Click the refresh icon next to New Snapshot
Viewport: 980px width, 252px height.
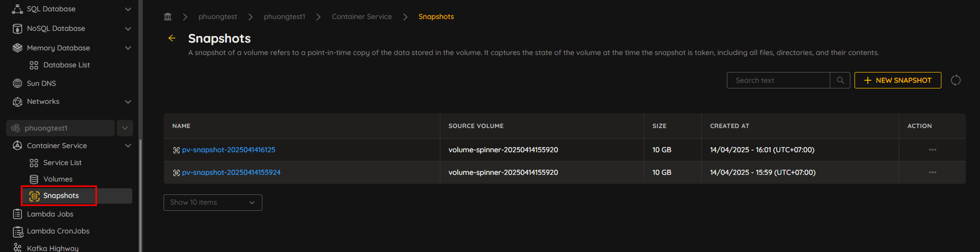coord(956,80)
